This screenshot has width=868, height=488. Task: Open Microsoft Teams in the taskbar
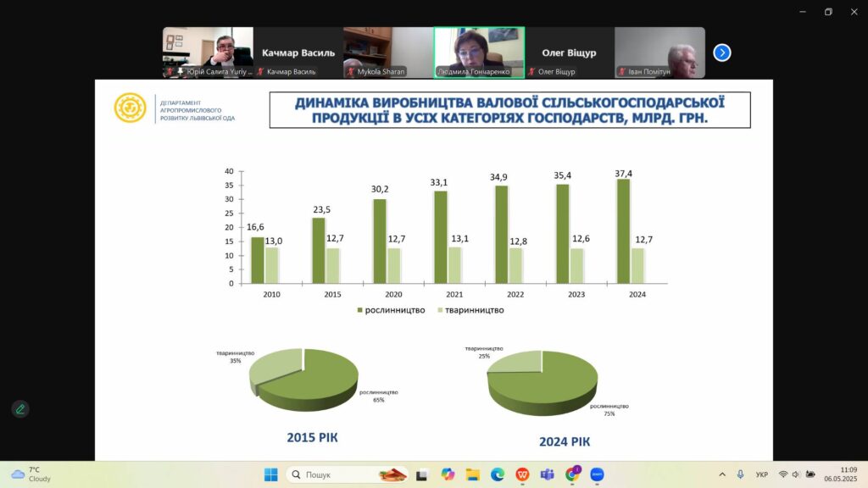[548, 474]
